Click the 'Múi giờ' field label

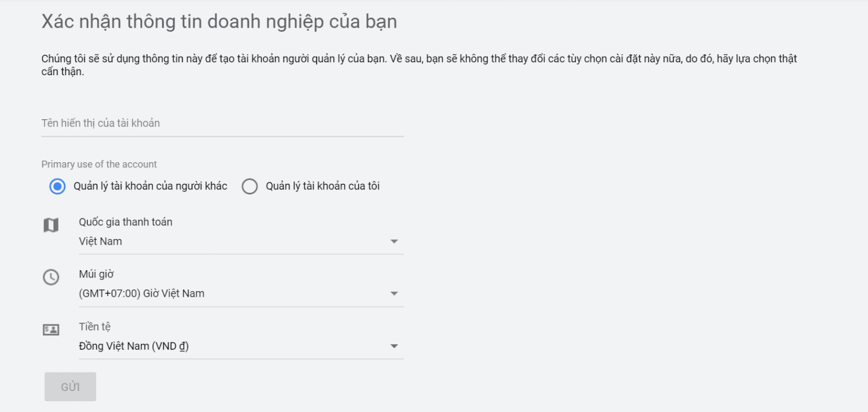pos(96,275)
